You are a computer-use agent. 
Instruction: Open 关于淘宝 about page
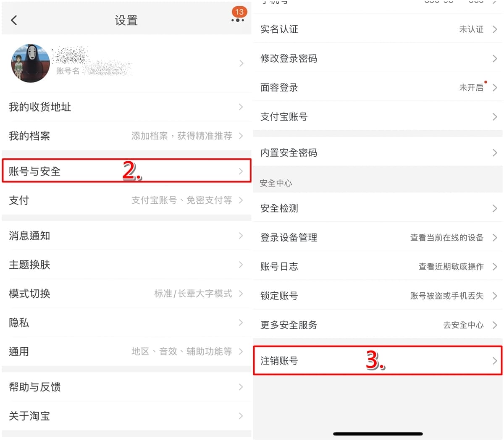[x=126, y=416]
